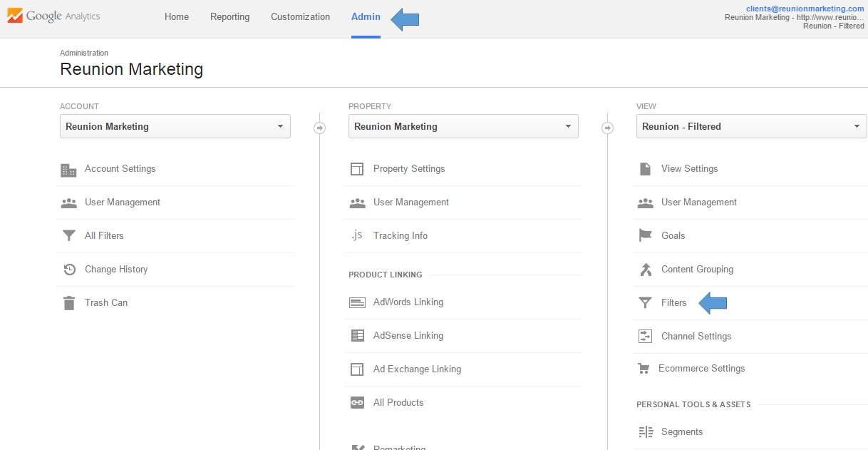Open the View dropdown showing Reunion - Filtered

(x=751, y=126)
